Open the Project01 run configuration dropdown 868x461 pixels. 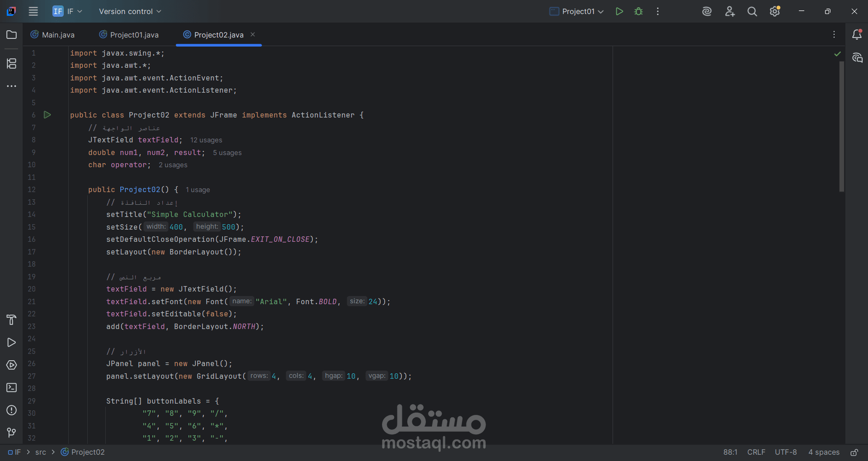point(577,11)
